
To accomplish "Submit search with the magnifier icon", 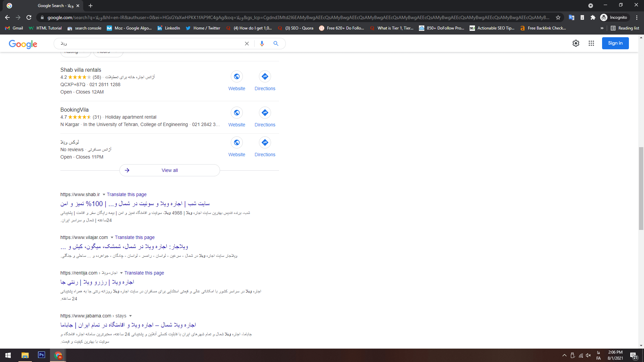I will (276, 44).
